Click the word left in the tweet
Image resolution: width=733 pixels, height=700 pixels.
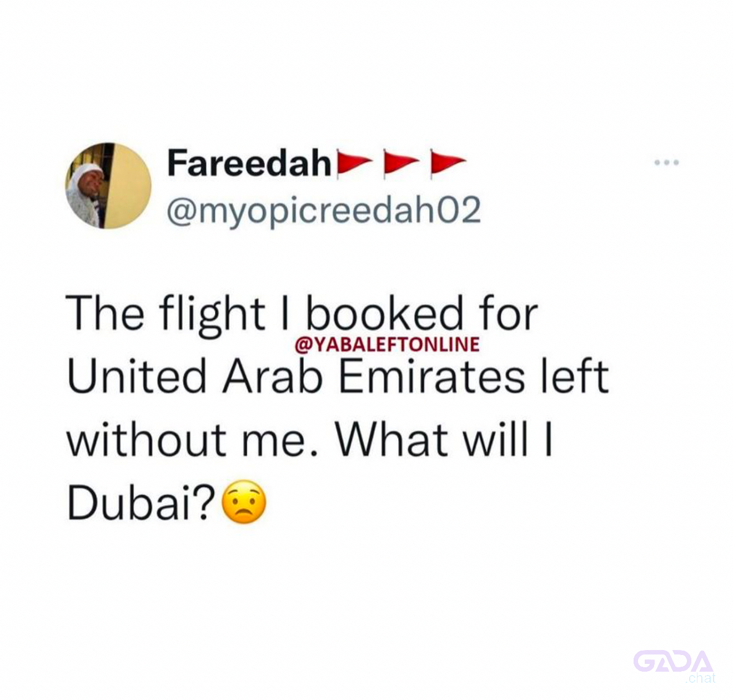(x=575, y=376)
